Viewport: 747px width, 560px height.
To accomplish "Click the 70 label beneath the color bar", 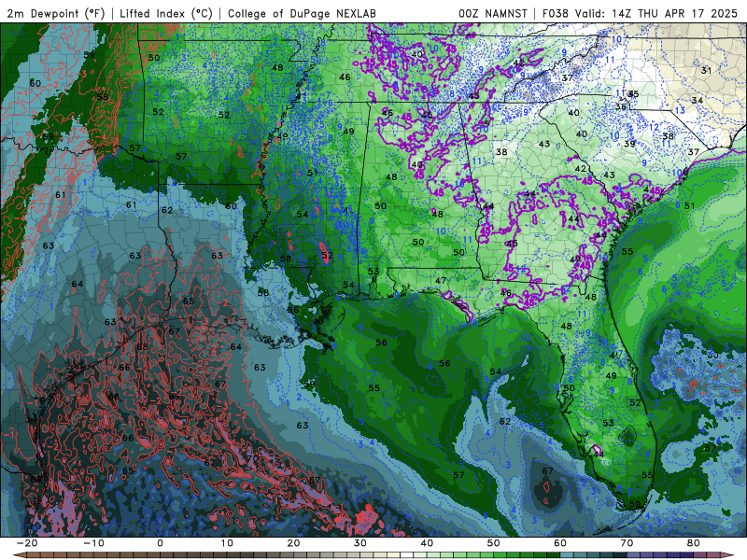I will coord(627,543).
